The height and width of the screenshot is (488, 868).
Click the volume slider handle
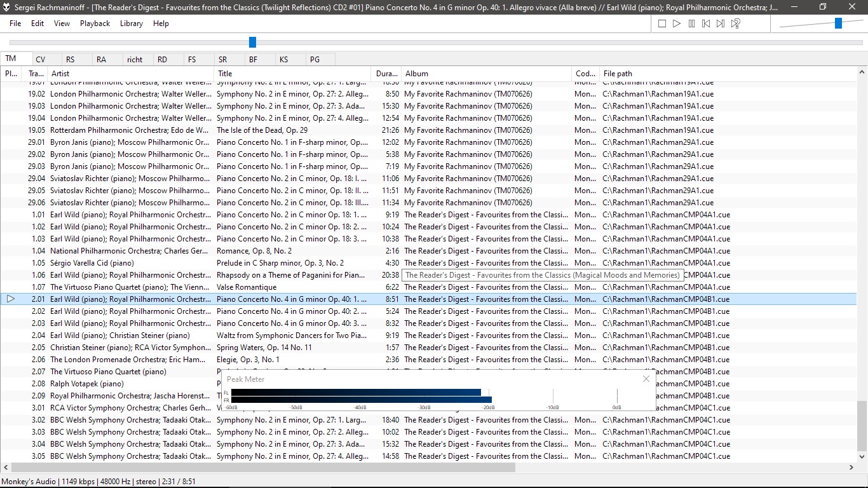click(x=838, y=24)
